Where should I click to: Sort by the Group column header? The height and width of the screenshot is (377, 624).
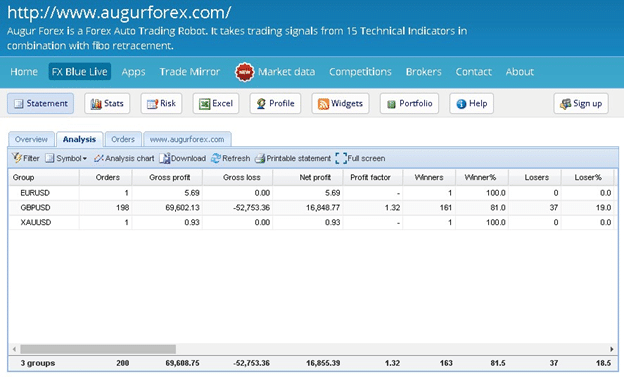pos(44,178)
